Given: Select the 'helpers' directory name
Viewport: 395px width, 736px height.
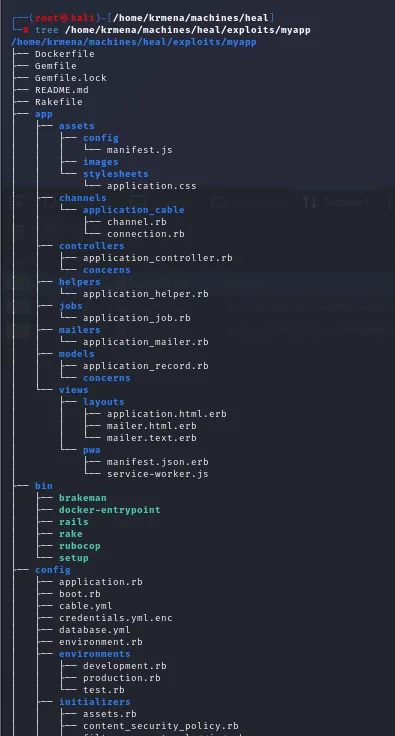Looking at the screenshot, I should (x=80, y=282).
